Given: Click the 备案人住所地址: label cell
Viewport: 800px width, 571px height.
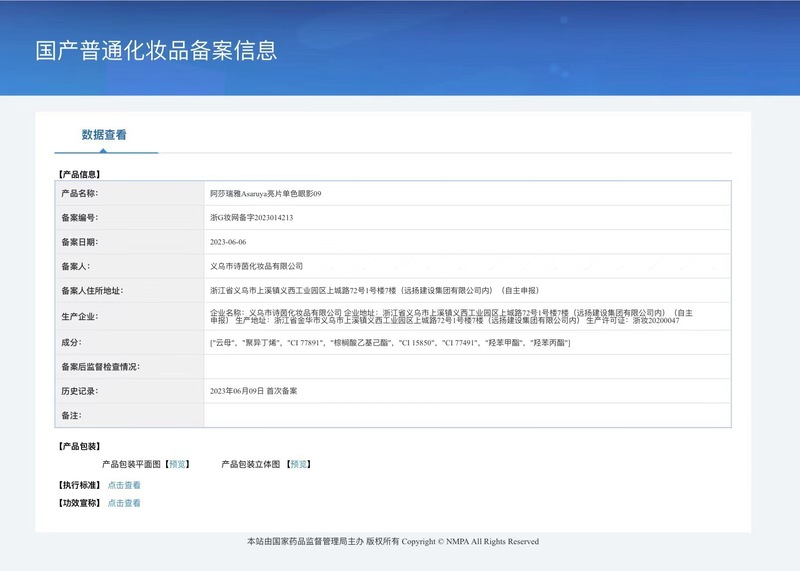Looking at the screenshot, I should click(x=130, y=290).
